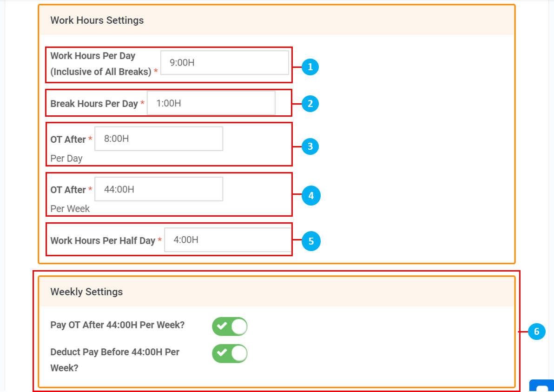Focus the OT After field showing 8:00H
The height and width of the screenshot is (392, 554).
click(158, 139)
